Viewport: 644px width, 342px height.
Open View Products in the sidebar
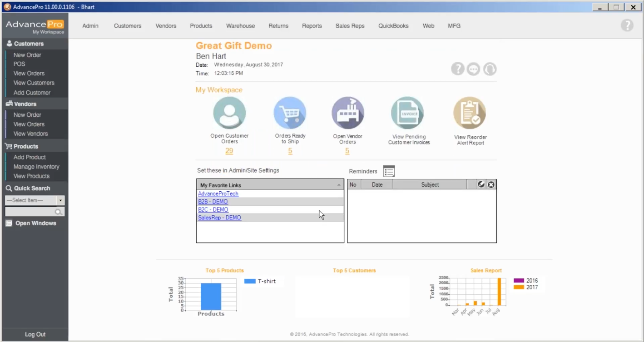(x=31, y=176)
